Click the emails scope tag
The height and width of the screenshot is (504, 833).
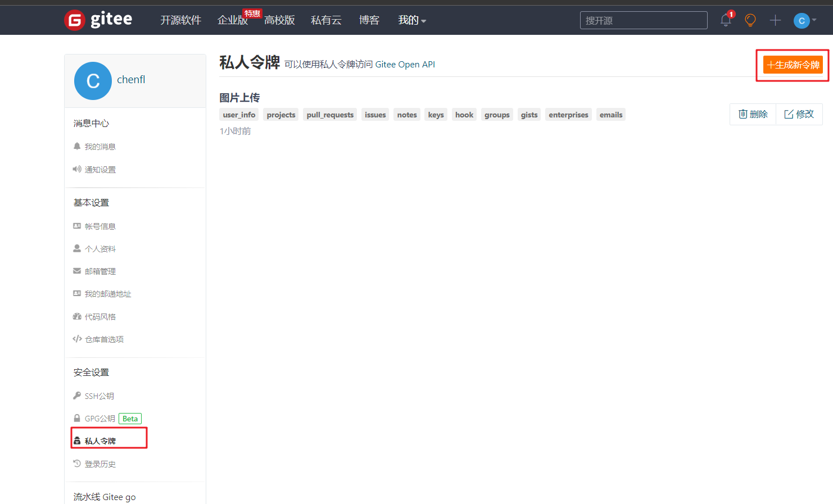(x=611, y=115)
